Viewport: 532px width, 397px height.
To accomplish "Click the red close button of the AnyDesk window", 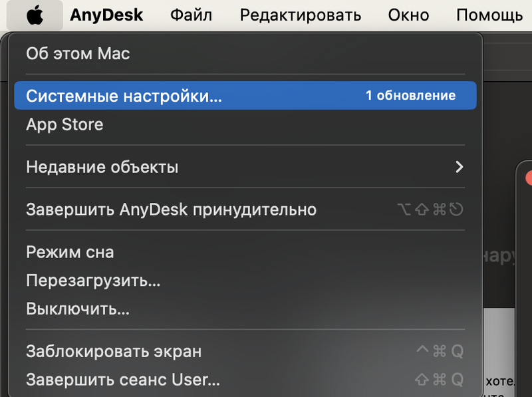I will point(530,178).
